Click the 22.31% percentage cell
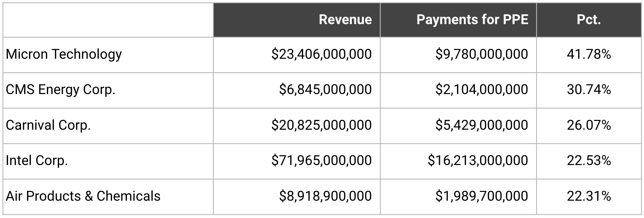 (x=588, y=196)
